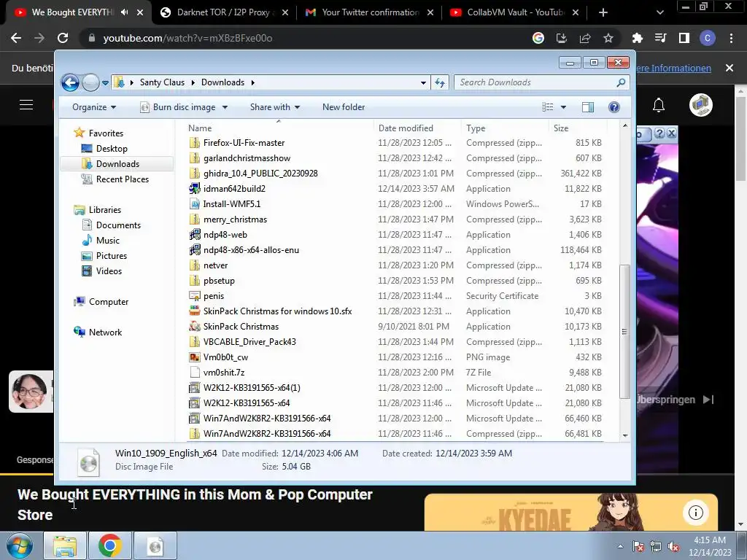Click mehr Informationen link in Chrome infobar

(673, 68)
